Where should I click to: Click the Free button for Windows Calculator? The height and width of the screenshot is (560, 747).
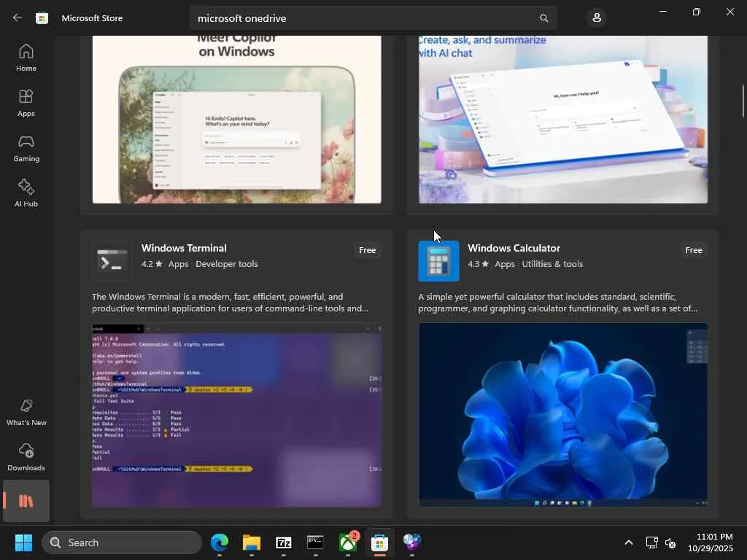click(x=694, y=250)
